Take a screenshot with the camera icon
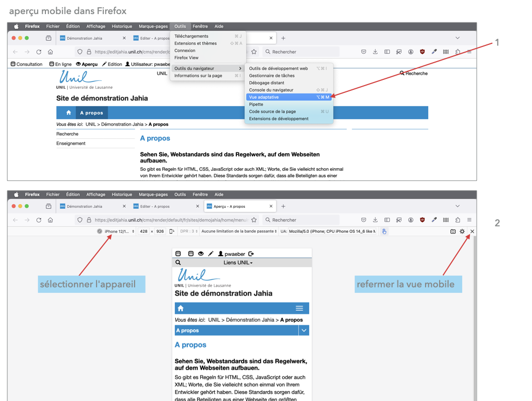Viewport: 532px width, 401px height. point(453,231)
